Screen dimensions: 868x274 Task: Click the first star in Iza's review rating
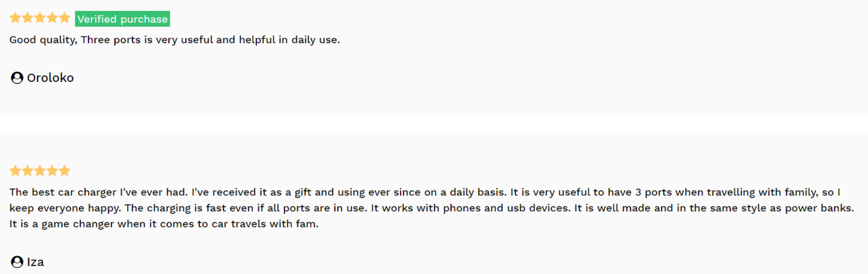pos(15,171)
